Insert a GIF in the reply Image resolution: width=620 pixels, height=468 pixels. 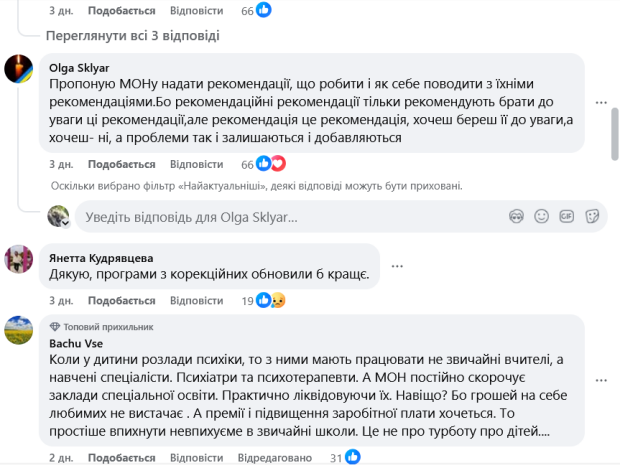coord(567,216)
